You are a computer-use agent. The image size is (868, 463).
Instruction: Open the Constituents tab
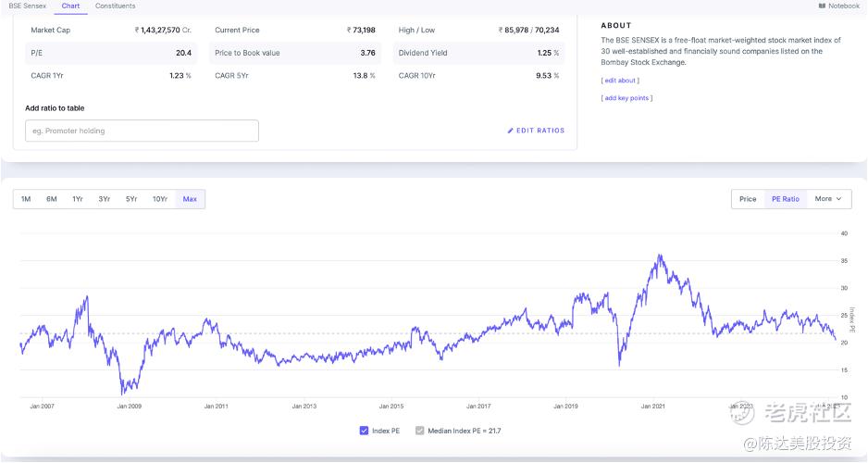pos(115,6)
